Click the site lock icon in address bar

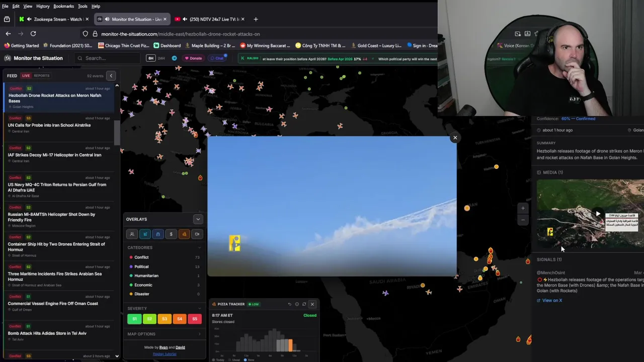point(95,34)
